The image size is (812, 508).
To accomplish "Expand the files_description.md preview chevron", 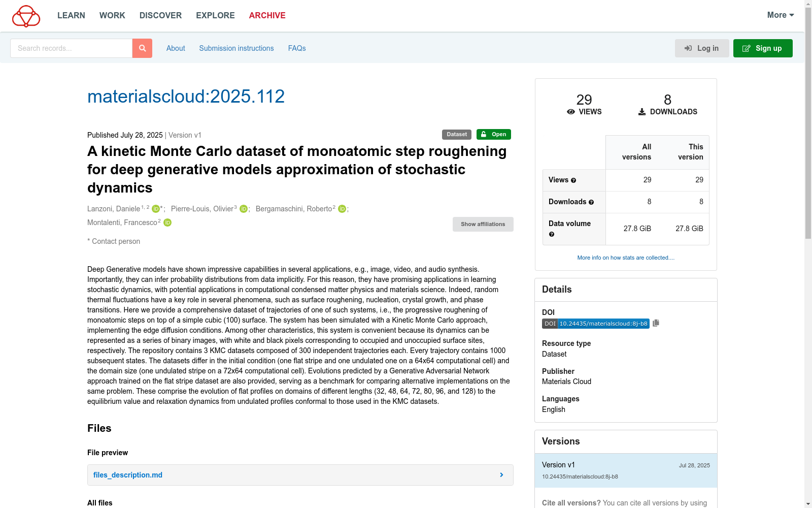I will [501, 475].
